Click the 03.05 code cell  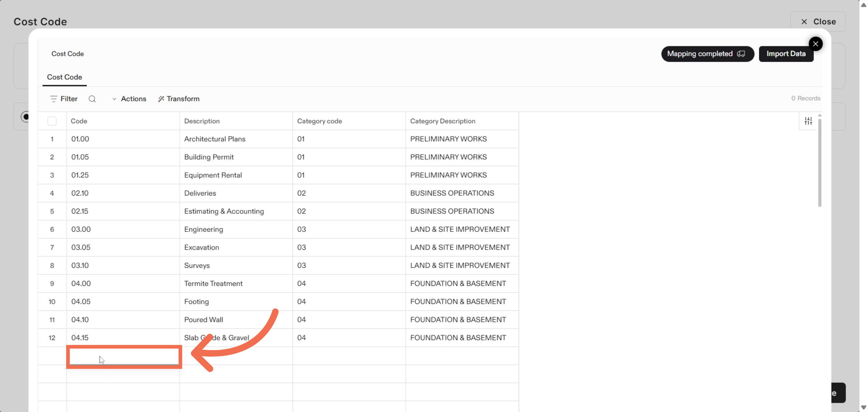(x=81, y=248)
